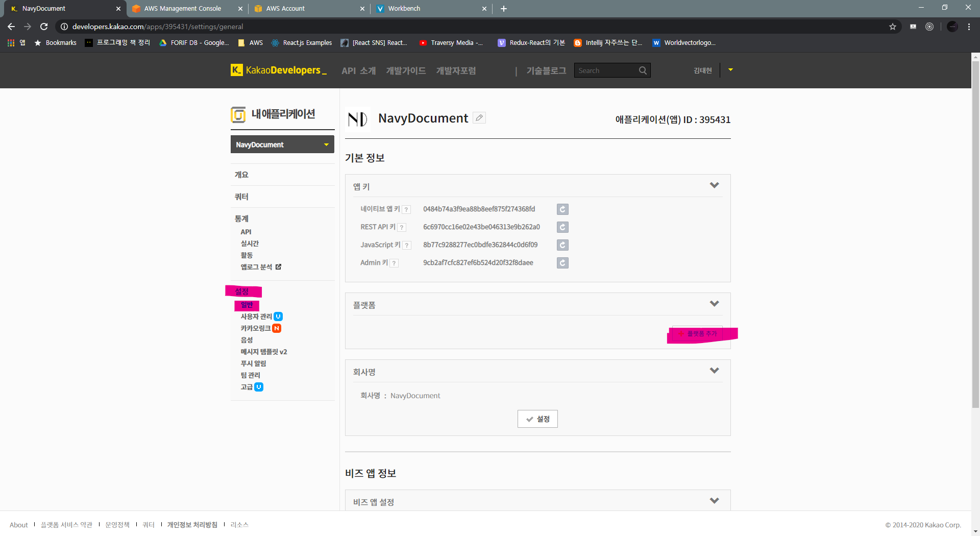The image size is (980, 536).
Task: Open the Chrome profile avatar
Action: (x=952, y=27)
